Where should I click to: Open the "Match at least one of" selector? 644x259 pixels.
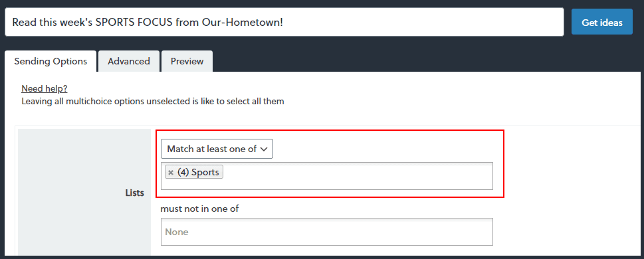(217, 149)
